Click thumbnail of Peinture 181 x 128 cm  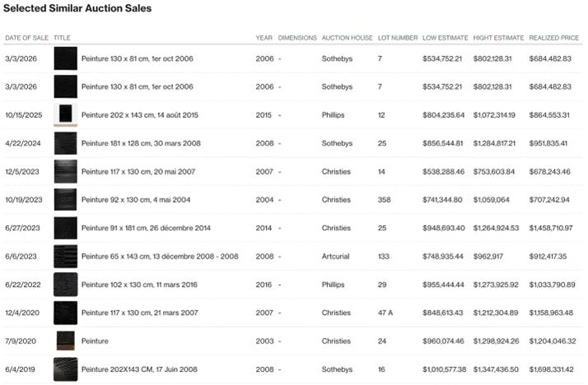(65, 143)
